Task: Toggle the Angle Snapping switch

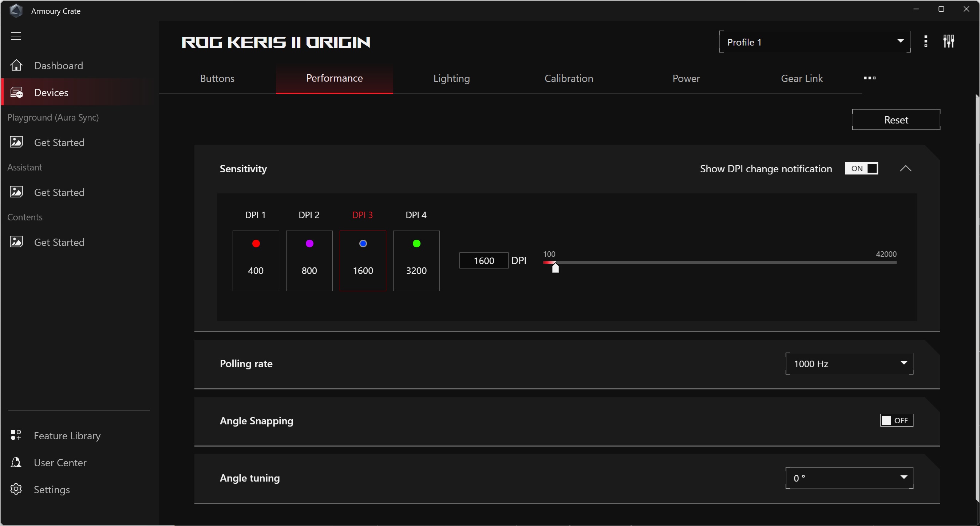Action: pyautogui.click(x=897, y=420)
